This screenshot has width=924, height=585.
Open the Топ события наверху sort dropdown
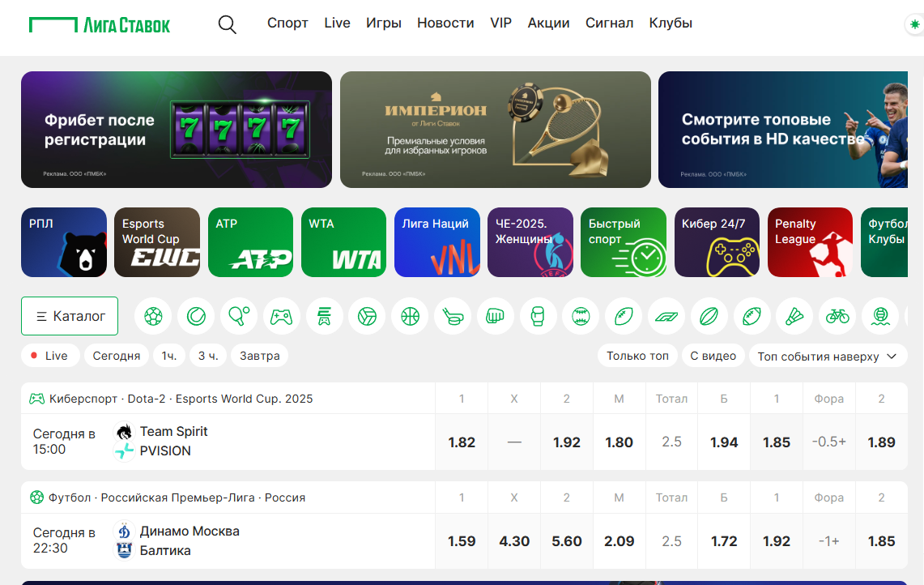pos(828,357)
